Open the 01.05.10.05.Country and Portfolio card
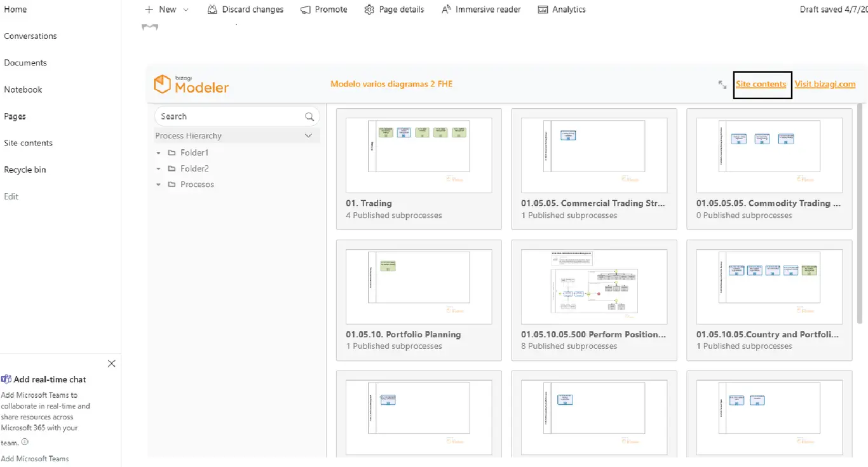This screenshot has height=467, width=868. click(770, 300)
